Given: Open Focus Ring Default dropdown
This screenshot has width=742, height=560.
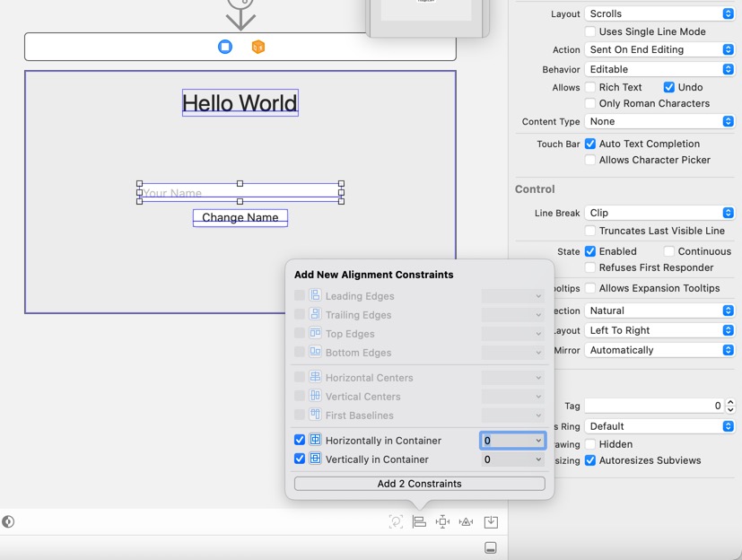Looking at the screenshot, I should point(659,426).
